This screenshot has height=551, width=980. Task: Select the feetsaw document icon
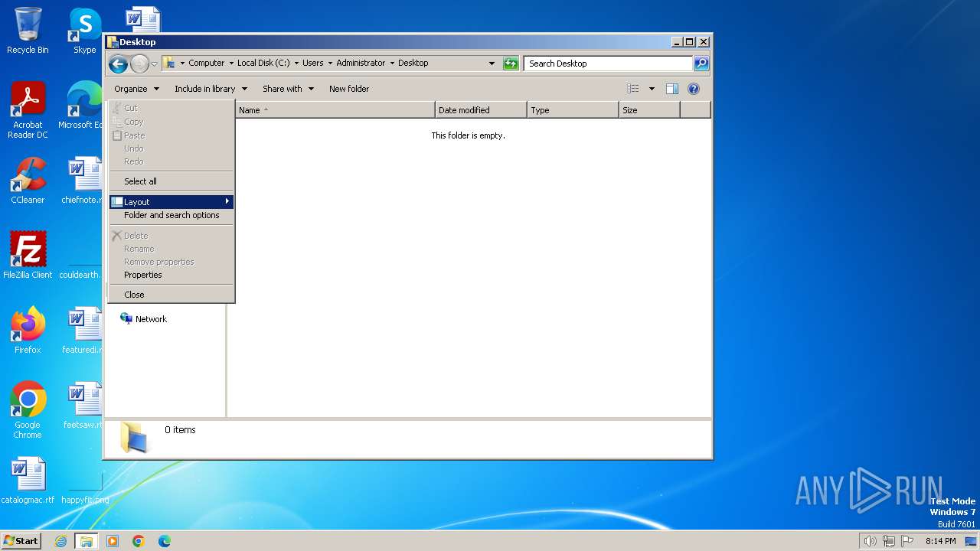83,406
